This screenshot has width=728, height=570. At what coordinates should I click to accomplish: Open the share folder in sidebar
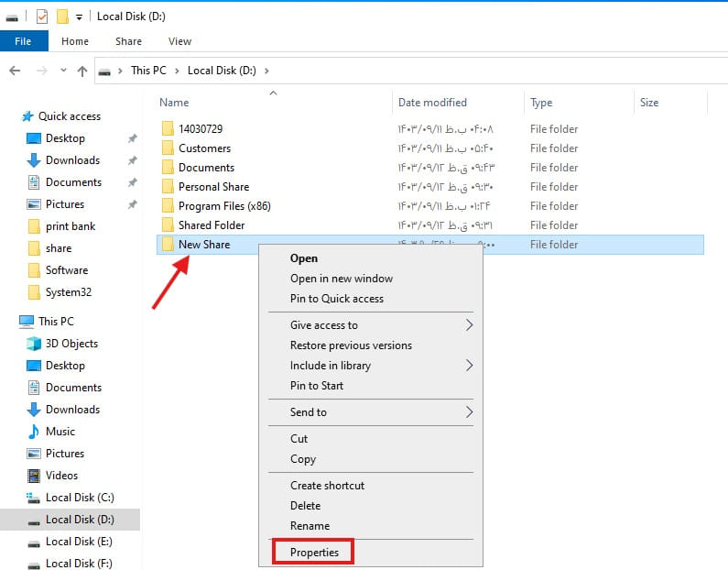pos(59,248)
